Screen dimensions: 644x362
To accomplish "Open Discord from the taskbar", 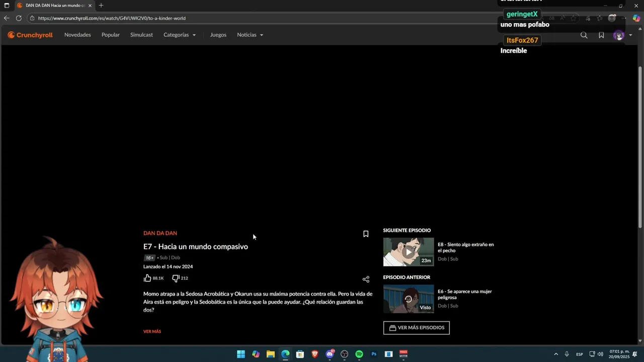I will [x=330, y=354].
